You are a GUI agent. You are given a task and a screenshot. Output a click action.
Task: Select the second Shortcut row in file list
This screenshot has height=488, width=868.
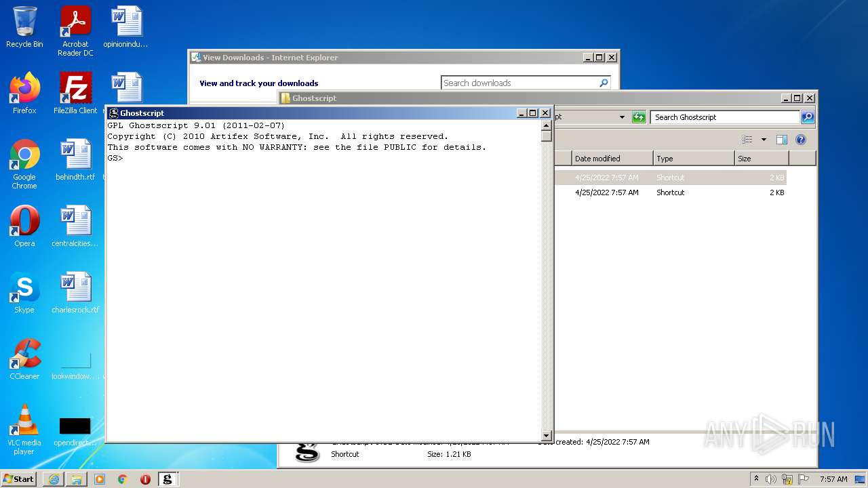tap(671, 192)
